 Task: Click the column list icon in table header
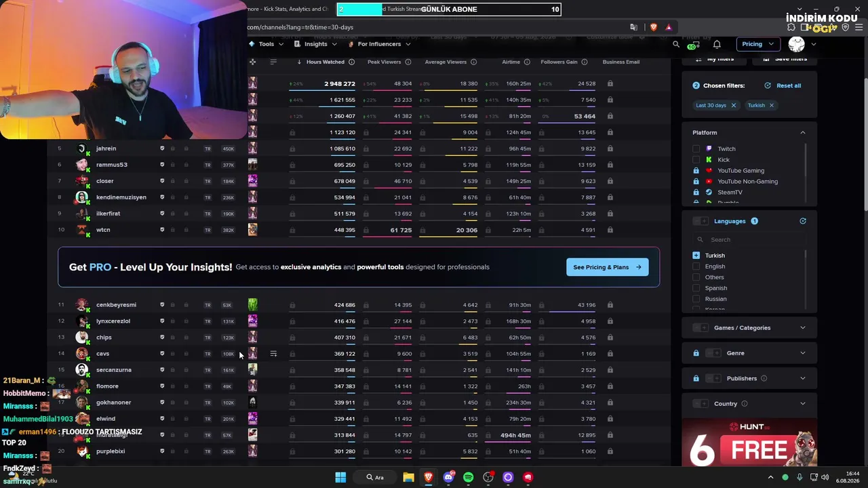[273, 62]
